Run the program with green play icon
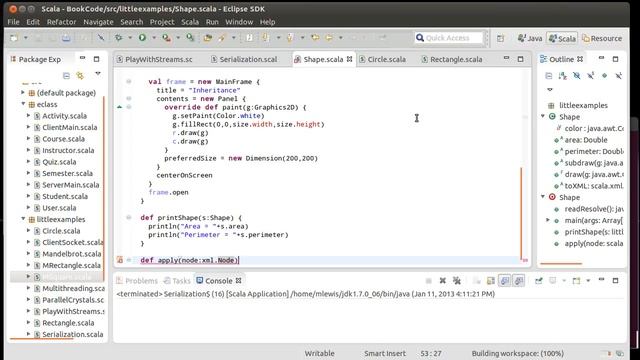The image size is (640, 360). (142, 38)
